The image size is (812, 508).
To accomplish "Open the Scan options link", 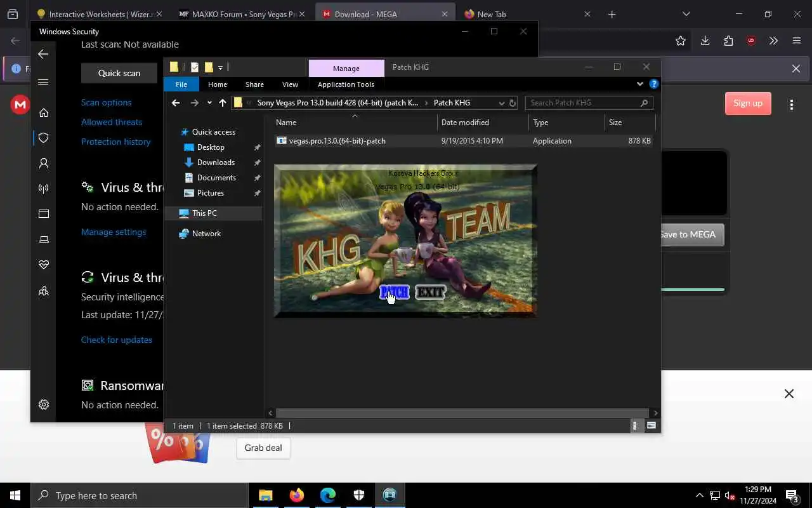I will click(106, 102).
